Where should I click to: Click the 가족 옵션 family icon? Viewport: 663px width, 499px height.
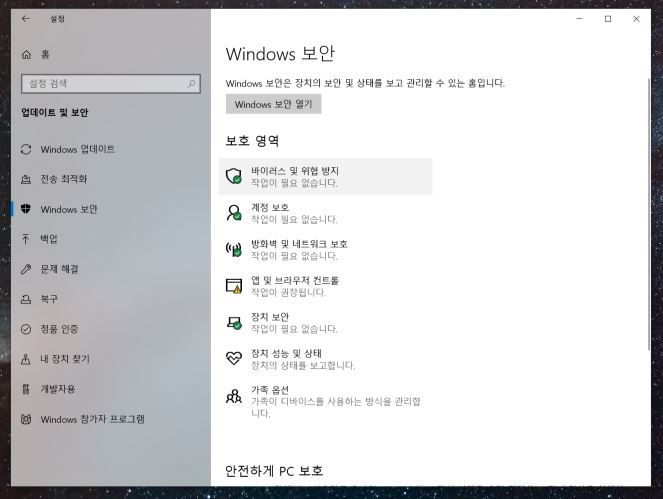point(233,396)
